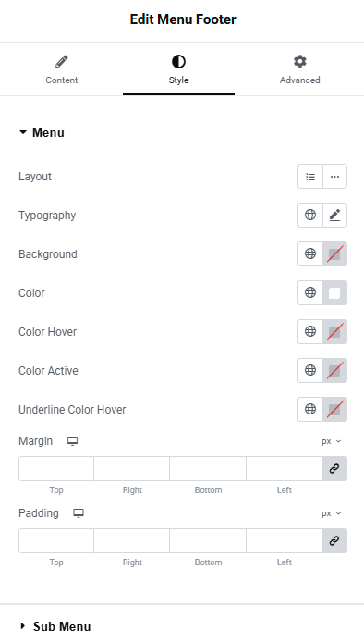Viewport: 364px width, 642px height.
Task: Click globe icon for Underline Color Hover
Action: tap(310, 409)
